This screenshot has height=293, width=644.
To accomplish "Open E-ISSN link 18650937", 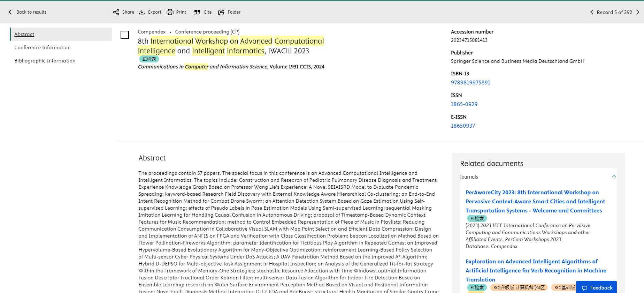I will (463, 126).
